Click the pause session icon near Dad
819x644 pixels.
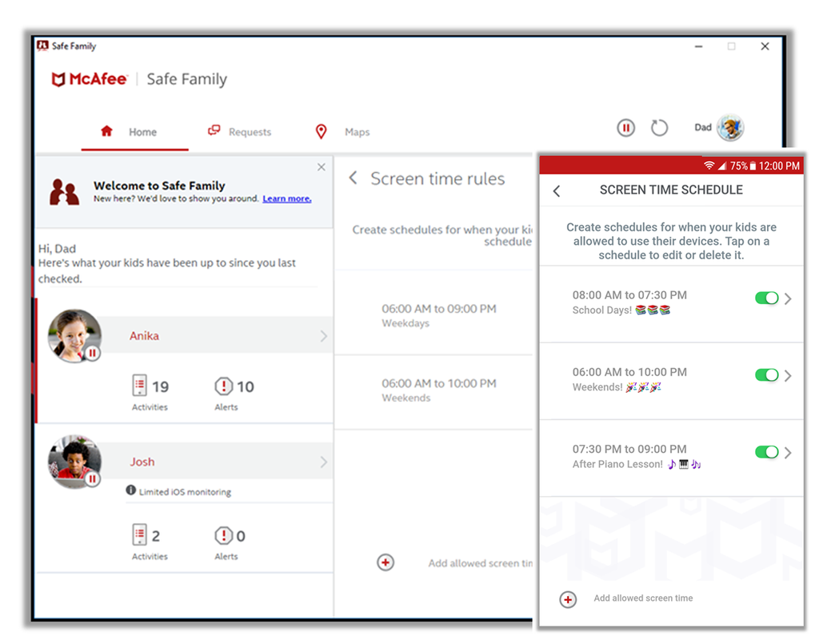(625, 128)
